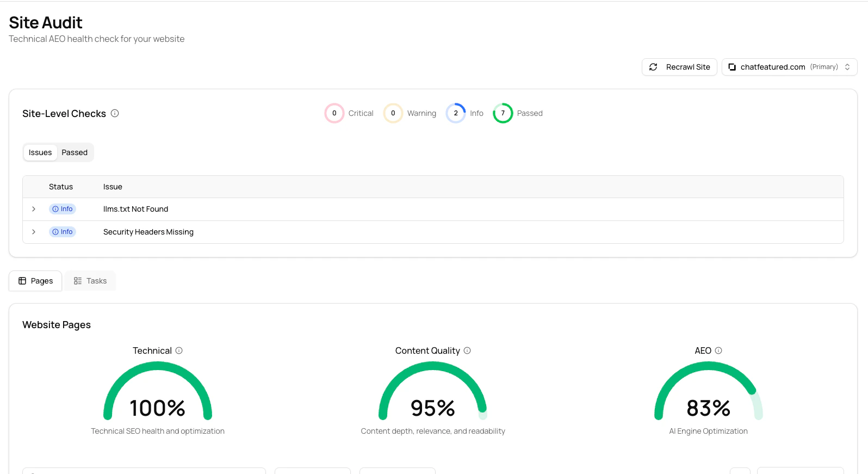Click 'Technical SEO health and optimization' caption

coord(158,431)
